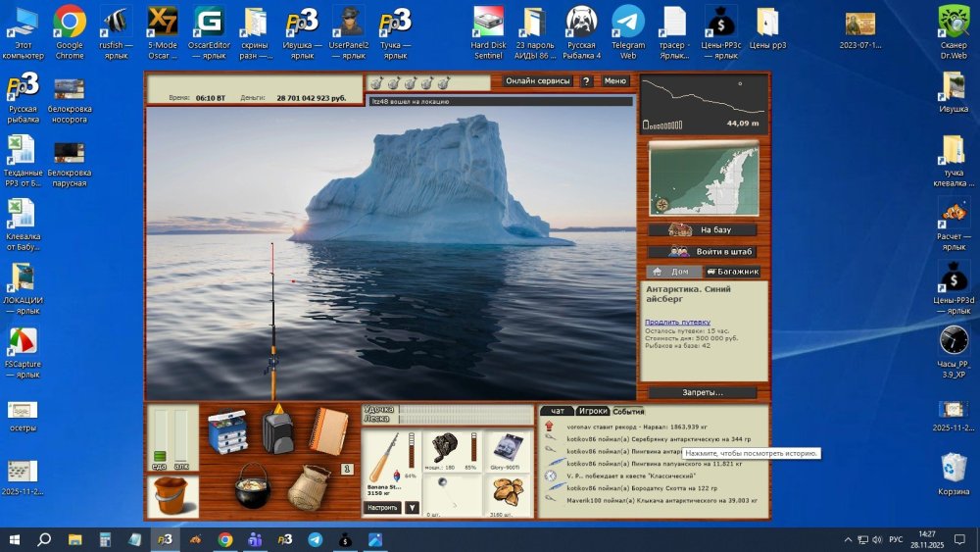Open Telegram from the Windows taskbar

coord(315,539)
